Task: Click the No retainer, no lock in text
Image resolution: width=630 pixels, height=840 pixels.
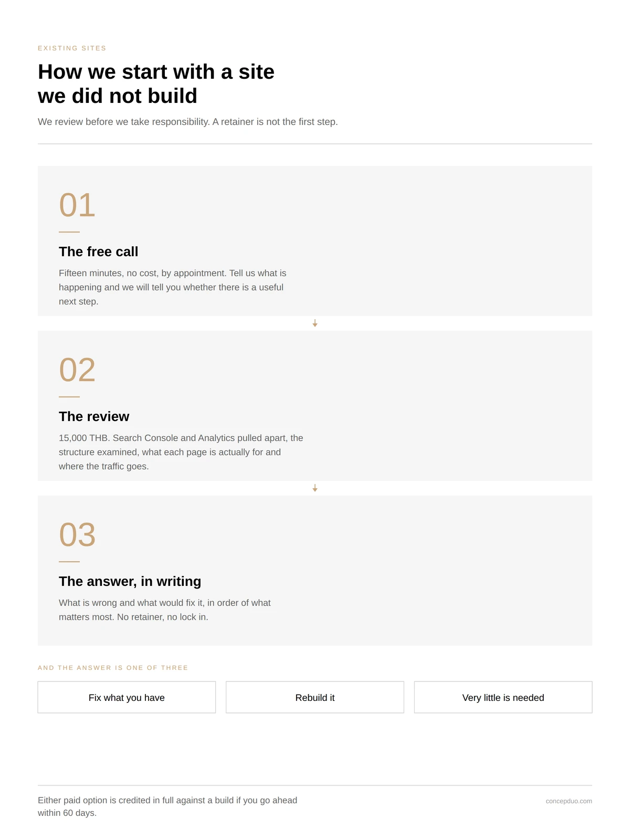Action: [x=163, y=617]
